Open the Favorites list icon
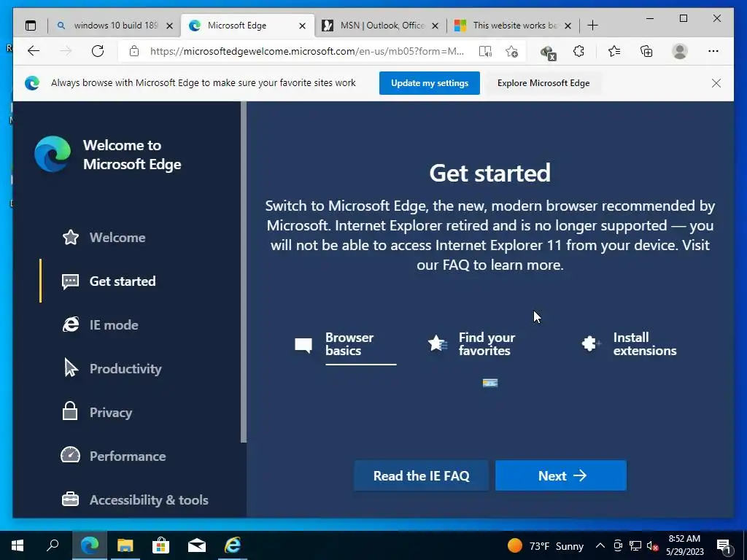747x560 pixels. coord(614,51)
